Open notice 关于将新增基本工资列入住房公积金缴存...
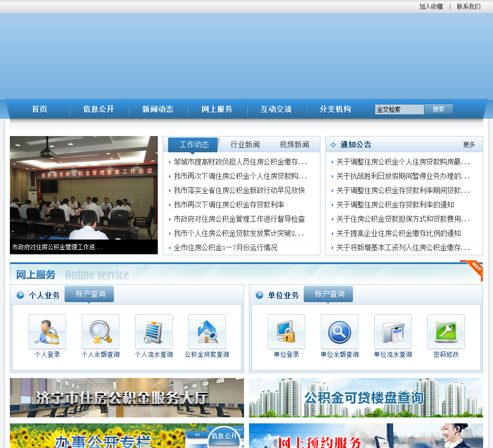Screen dimensions: 493x448 coord(403,248)
